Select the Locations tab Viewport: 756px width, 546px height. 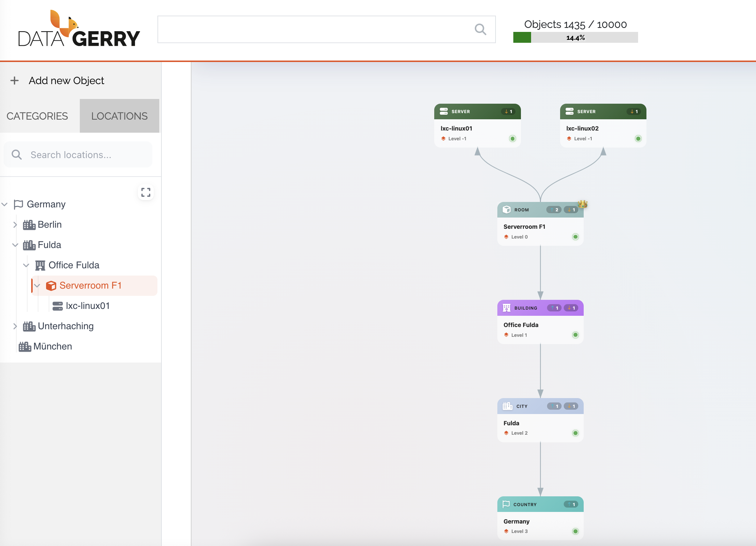(x=119, y=116)
